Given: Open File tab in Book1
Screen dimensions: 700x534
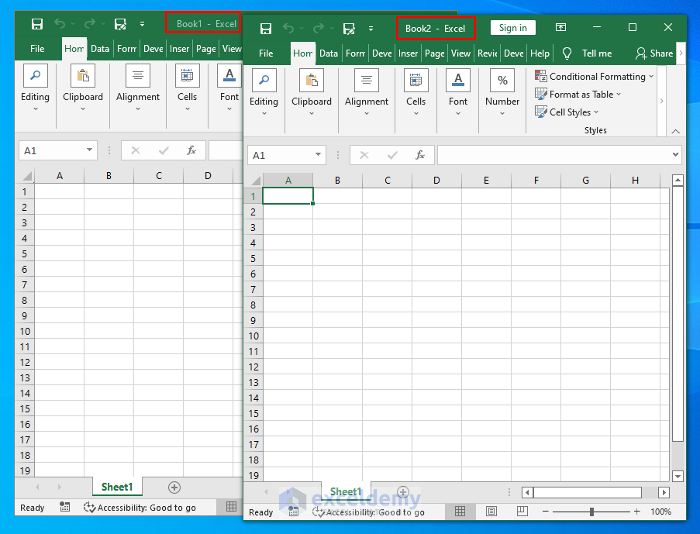Looking at the screenshot, I should click(x=37, y=49).
